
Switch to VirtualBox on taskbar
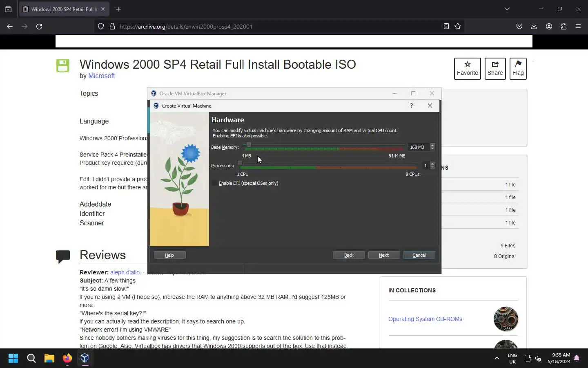pyautogui.click(x=85, y=359)
